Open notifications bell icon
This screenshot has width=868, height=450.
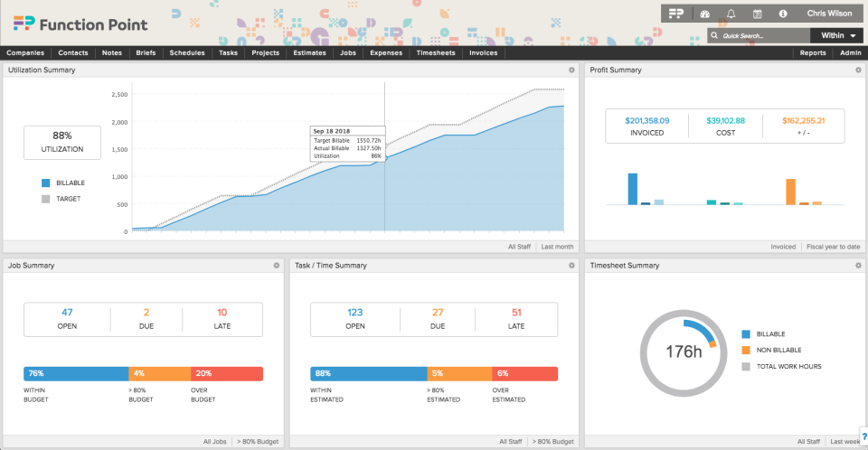click(x=731, y=14)
